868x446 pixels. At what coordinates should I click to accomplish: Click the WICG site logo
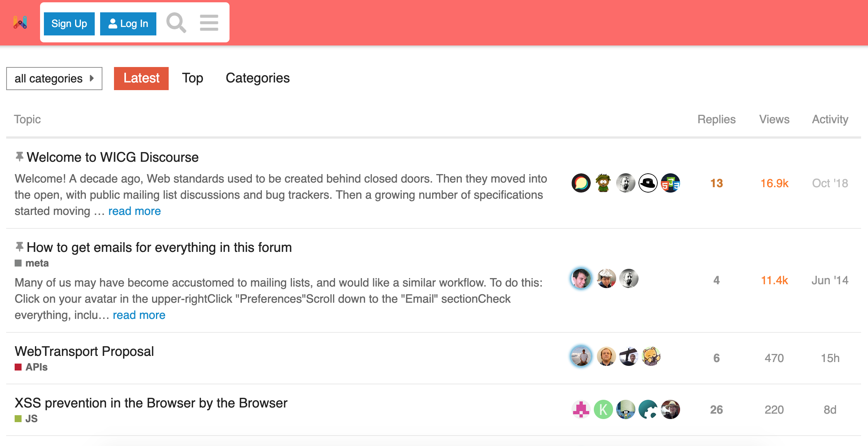coord(20,22)
